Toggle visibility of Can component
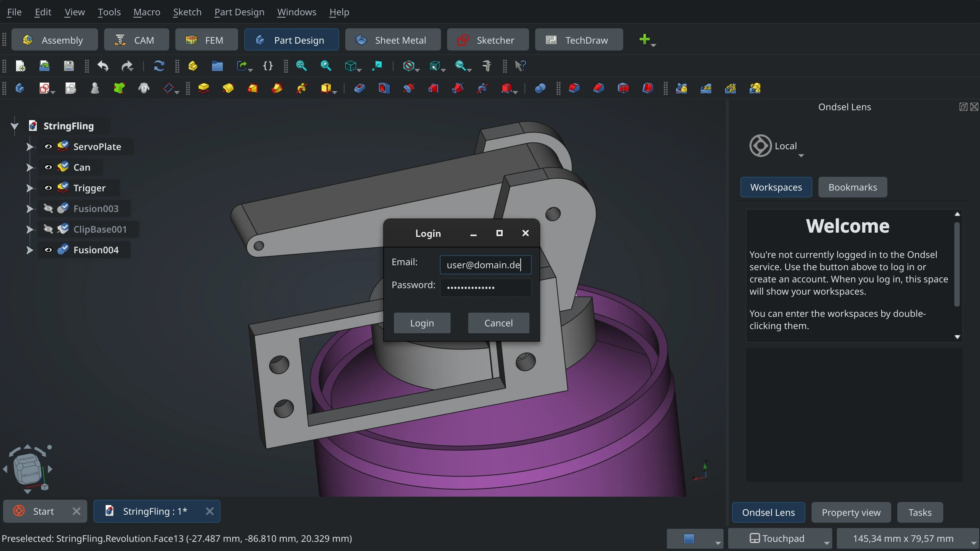 [x=48, y=167]
